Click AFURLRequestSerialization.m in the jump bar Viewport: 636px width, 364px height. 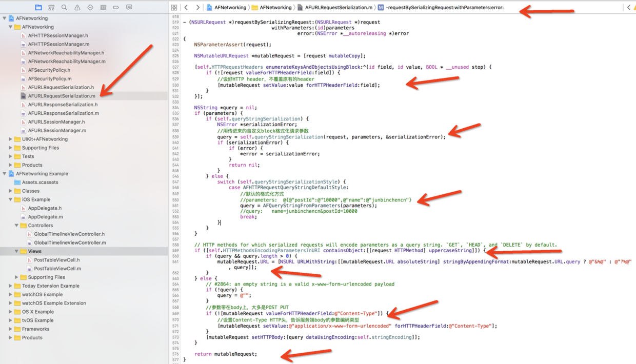click(x=335, y=8)
